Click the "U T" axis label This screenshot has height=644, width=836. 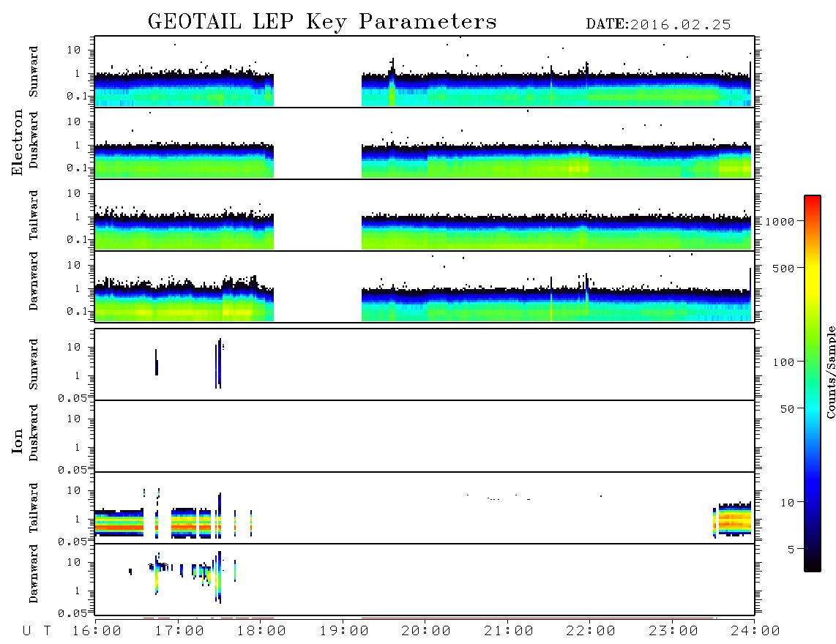pos(37,632)
